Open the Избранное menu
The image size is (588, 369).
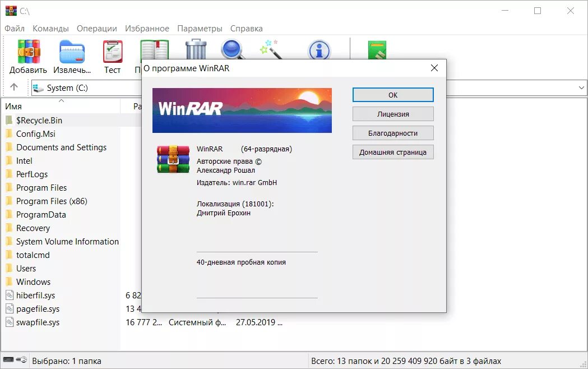click(x=147, y=29)
